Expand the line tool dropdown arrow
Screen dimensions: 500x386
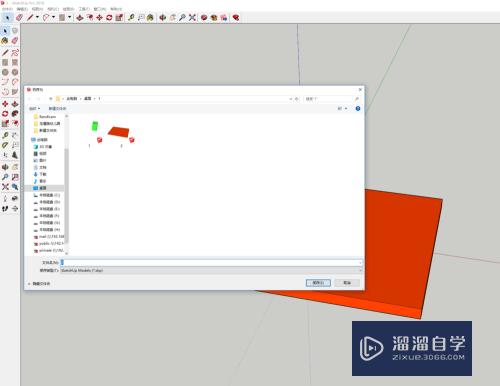pos(37,17)
